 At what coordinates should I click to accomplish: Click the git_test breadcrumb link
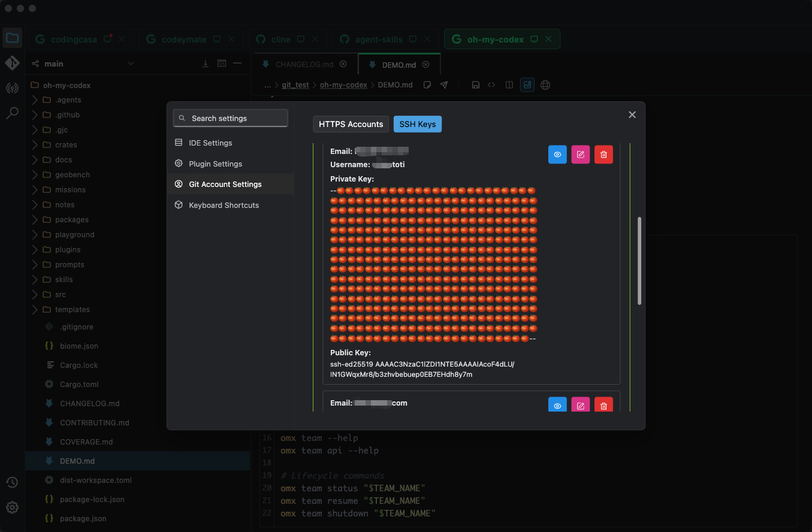[x=295, y=85]
